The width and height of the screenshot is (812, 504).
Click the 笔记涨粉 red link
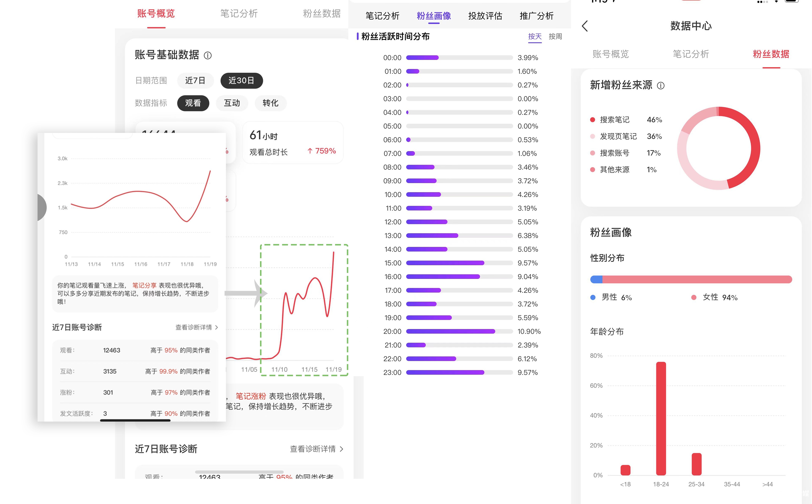(x=251, y=396)
